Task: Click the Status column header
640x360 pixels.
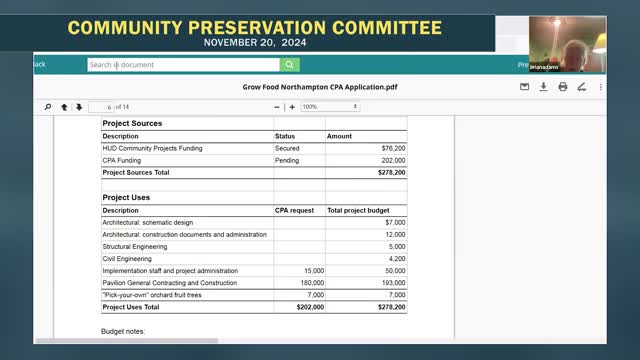Action: pos(285,136)
